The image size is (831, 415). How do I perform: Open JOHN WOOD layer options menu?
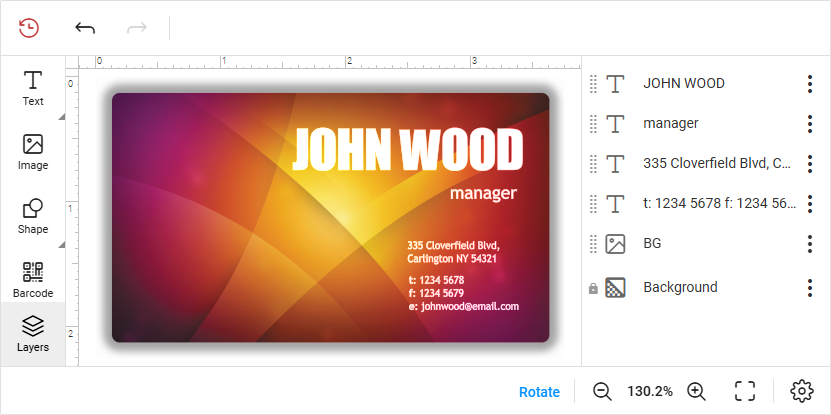(x=810, y=84)
